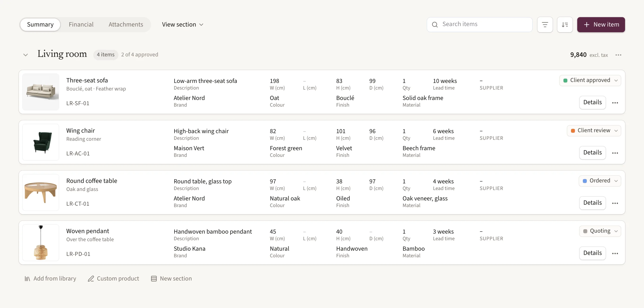The width and height of the screenshot is (644, 308).
Task: Change the Ordered status dropdown
Action: pyautogui.click(x=600, y=181)
